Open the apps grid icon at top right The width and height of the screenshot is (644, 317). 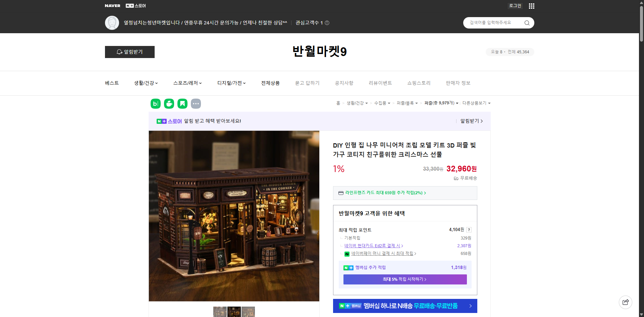click(x=531, y=6)
